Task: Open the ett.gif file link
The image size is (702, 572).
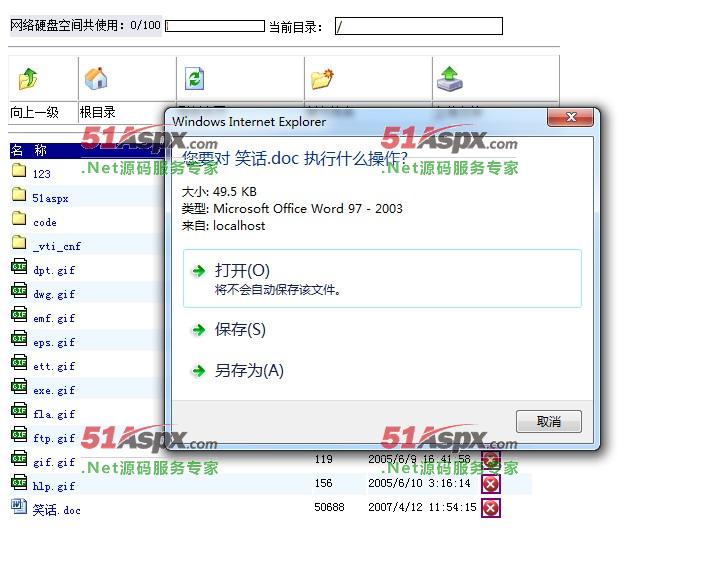Action: [54, 366]
